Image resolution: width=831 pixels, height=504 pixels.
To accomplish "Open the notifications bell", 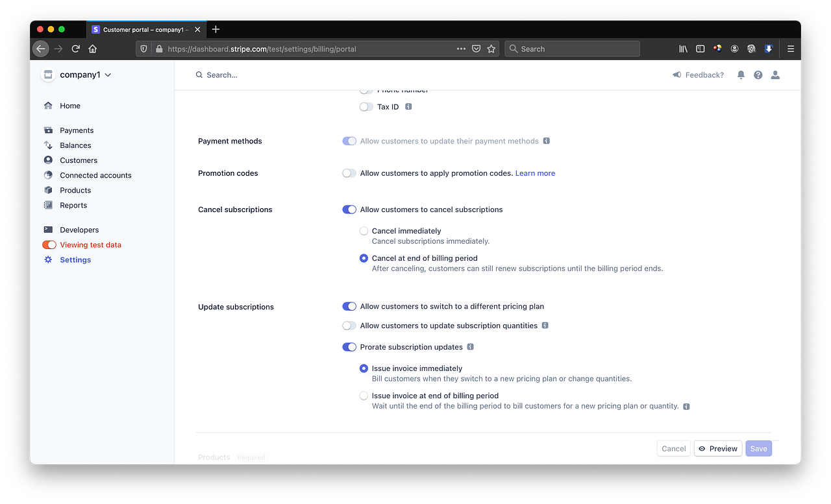I will click(740, 75).
